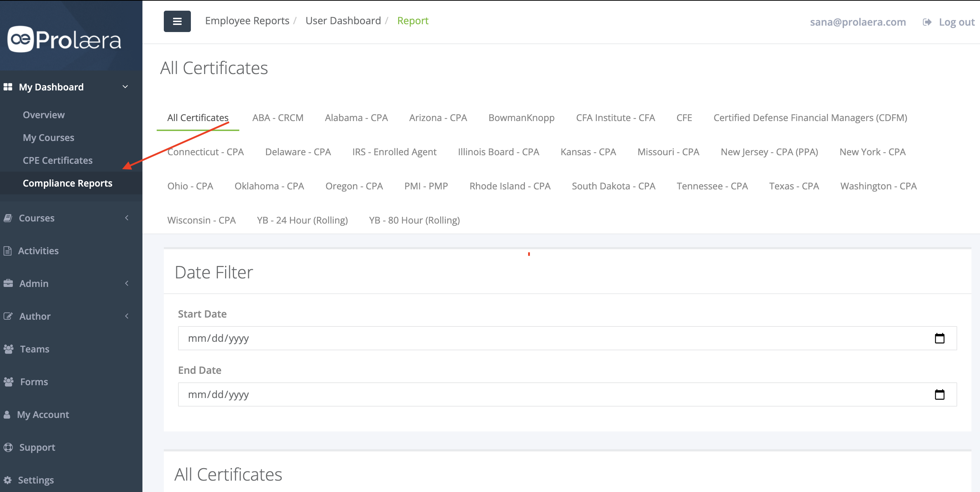Click the Employee Reports breadcrumb link

point(247,21)
